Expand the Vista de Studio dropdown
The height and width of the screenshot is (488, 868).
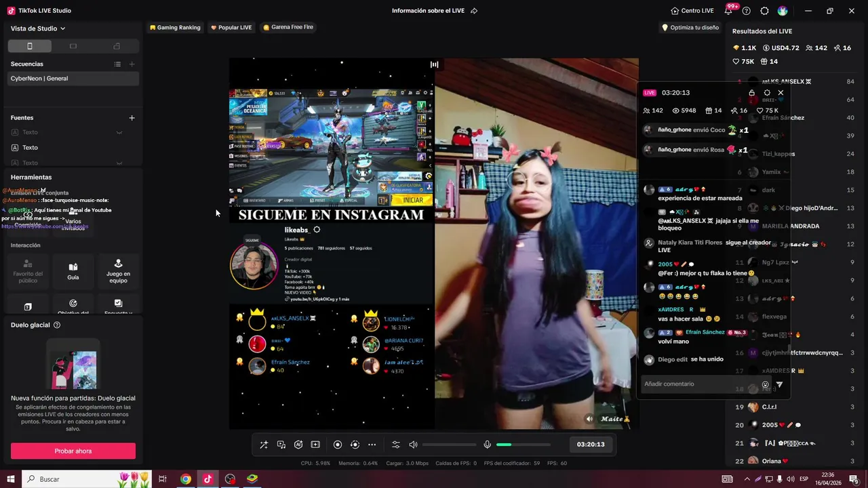(38, 28)
